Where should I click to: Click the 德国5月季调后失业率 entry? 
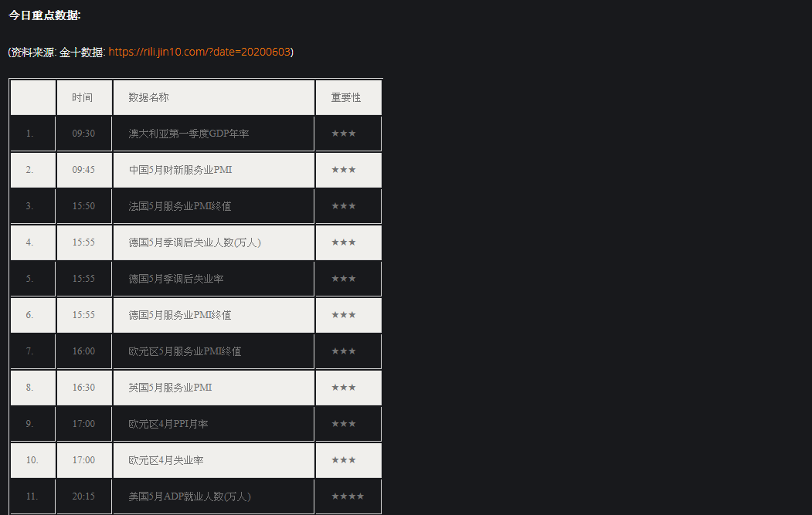pos(176,279)
